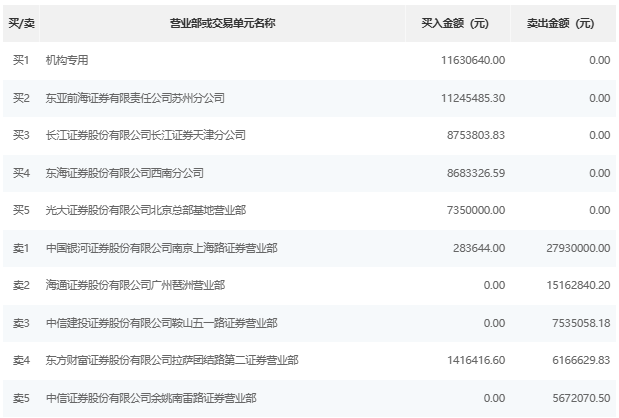Select sell amount 7535058.18
Viewport: 619px width, 418px height.
coord(581,323)
